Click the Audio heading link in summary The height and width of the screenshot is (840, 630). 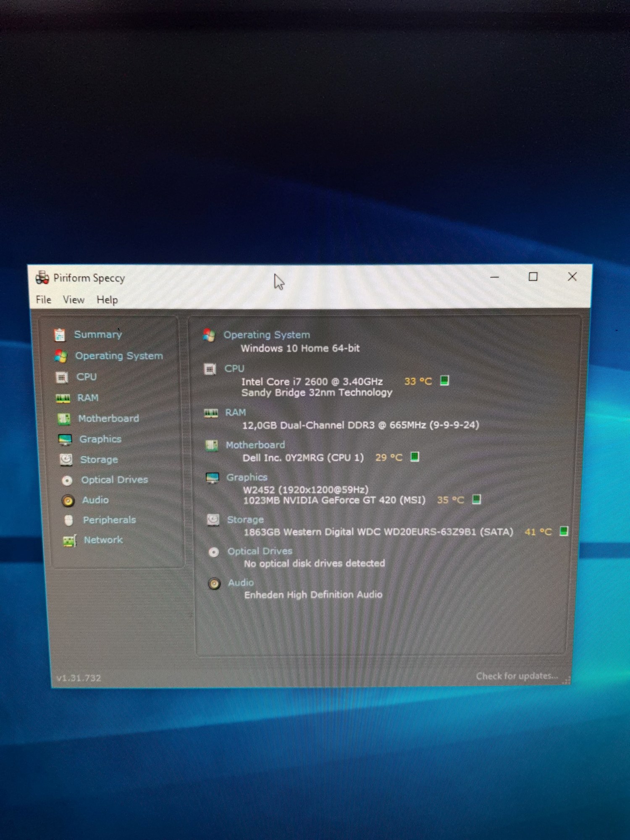[241, 583]
